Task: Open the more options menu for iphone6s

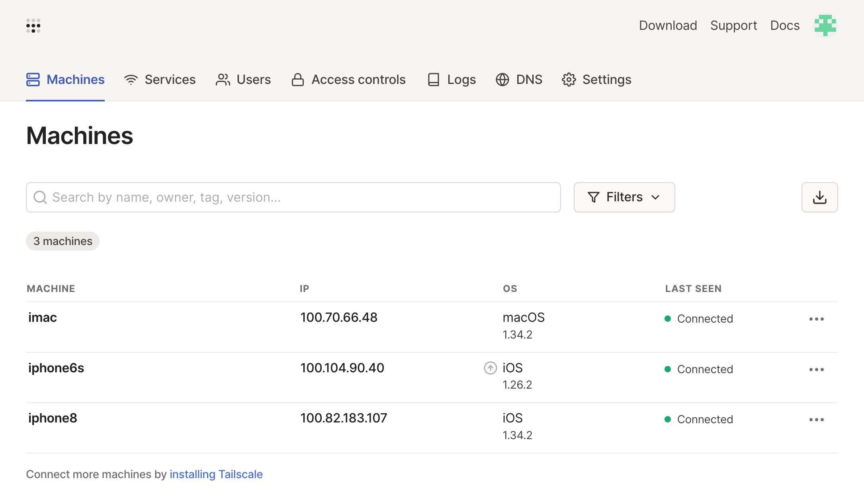Action: point(816,370)
